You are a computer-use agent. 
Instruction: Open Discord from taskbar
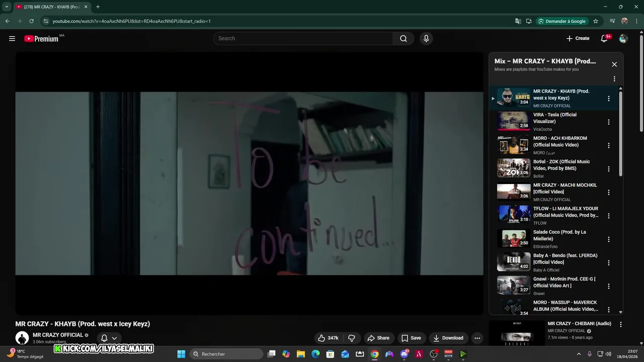405,354
